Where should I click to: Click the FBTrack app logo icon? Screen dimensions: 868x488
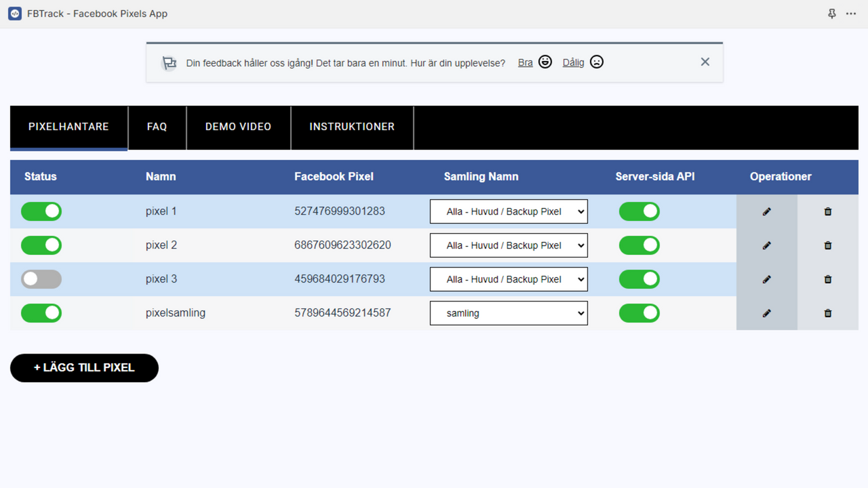tap(15, 14)
